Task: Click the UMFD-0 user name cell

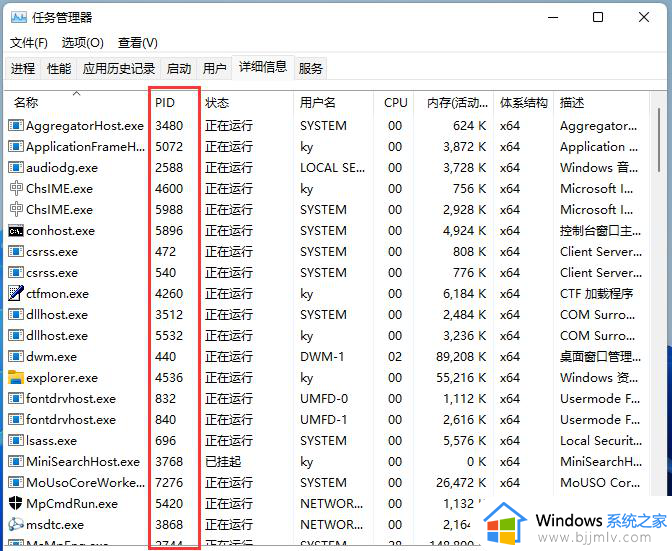Action: 324,398
